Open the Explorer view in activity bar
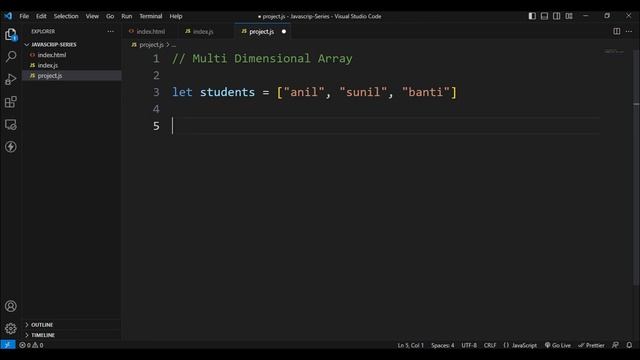Image resolution: width=640 pixels, height=360 pixels. [11, 34]
